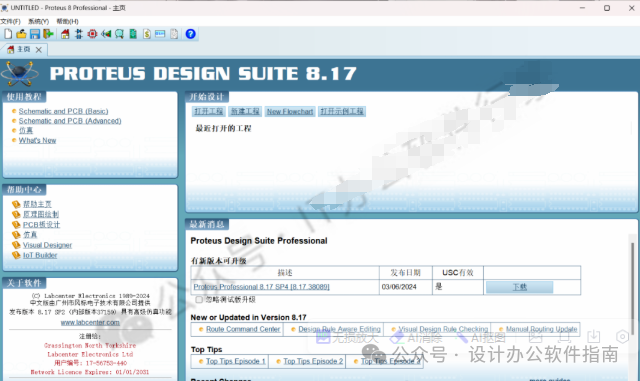The width and height of the screenshot is (640, 381).
Task: Click the New Flowchart button
Action: point(290,111)
